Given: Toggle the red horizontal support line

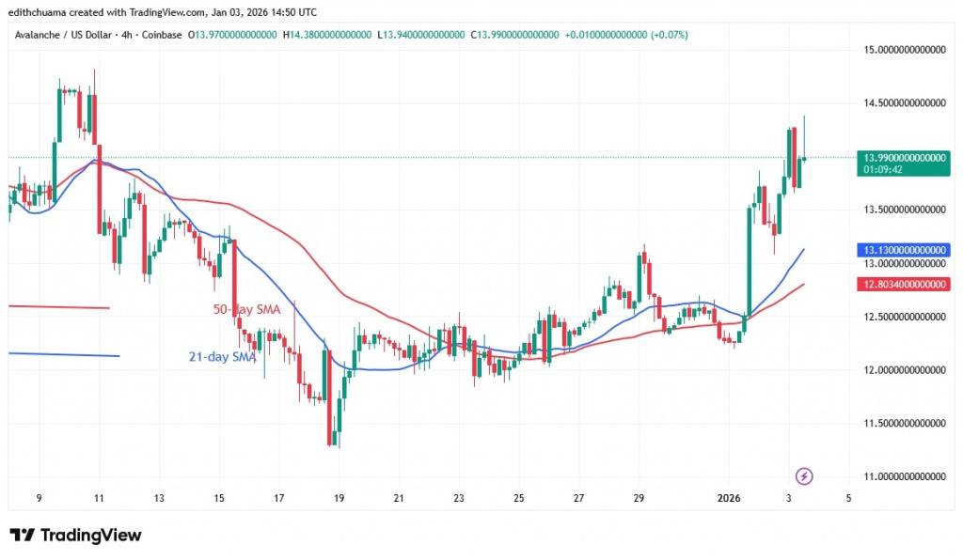Looking at the screenshot, I should [x=56, y=305].
